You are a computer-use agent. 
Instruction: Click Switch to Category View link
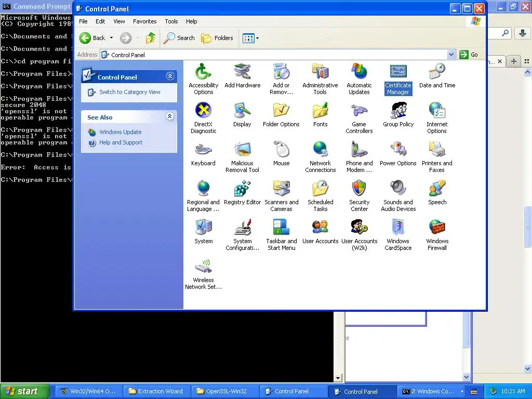click(129, 92)
